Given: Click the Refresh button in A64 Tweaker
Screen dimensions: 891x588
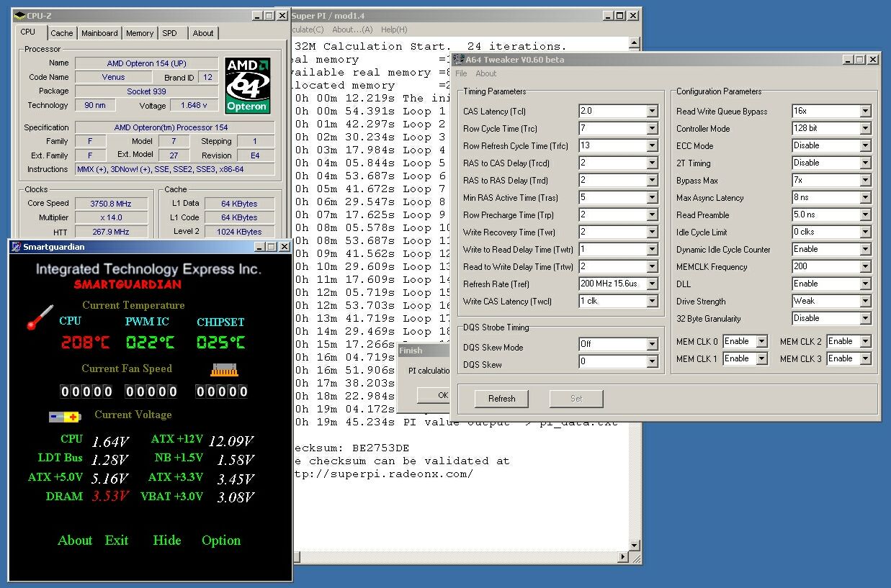Looking at the screenshot, I should 501,399.
